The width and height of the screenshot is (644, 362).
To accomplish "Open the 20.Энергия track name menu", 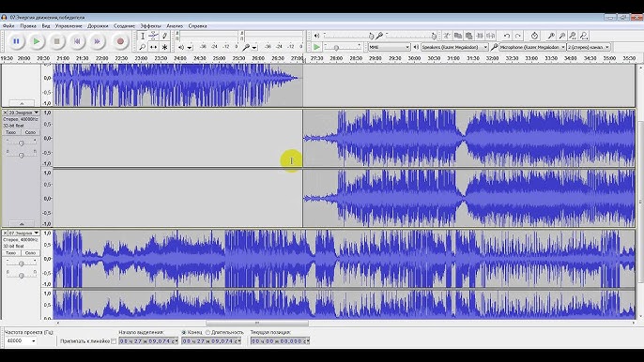I will click(23, 113).
